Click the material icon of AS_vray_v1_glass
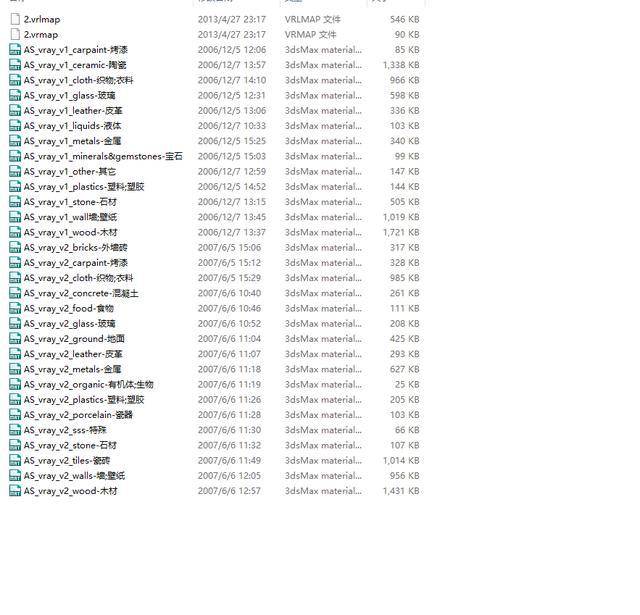 [x=15, y=95]
